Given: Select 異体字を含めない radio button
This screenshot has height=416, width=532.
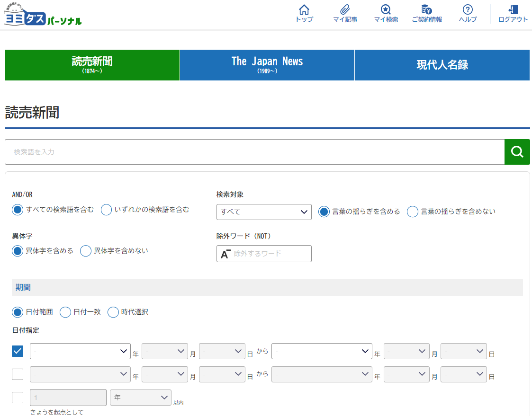Looking at the screenshot, I should pyautogui.click(x=85, y=251).
